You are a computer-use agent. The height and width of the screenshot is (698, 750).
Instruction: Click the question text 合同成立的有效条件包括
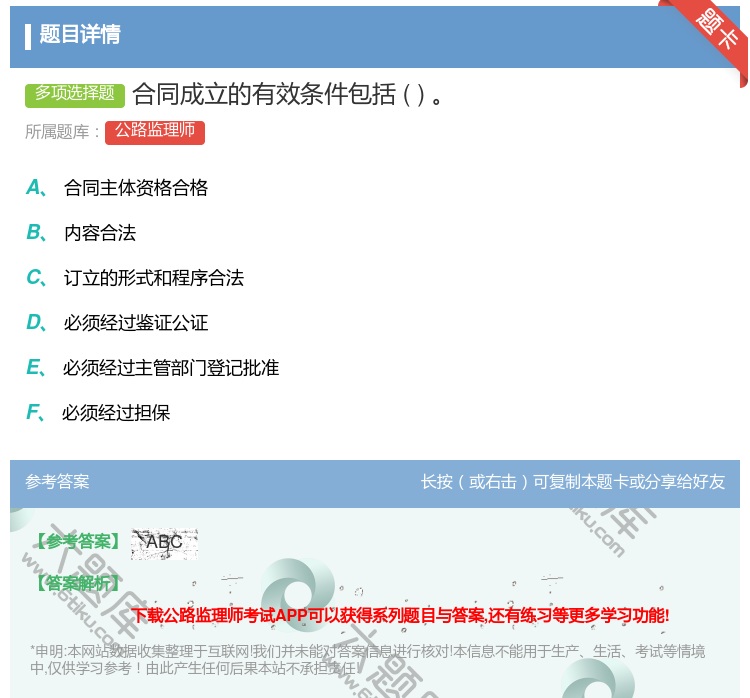click(x=287, y=94)
